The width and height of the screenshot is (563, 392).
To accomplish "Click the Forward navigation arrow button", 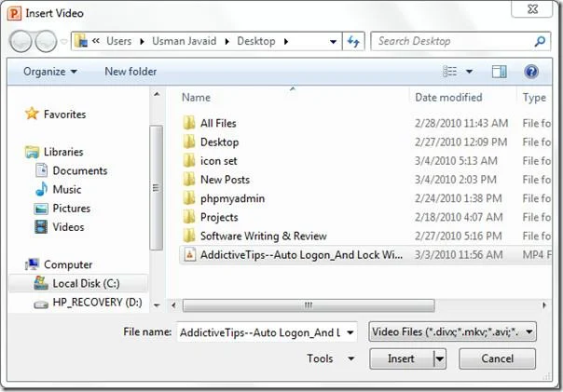I will [46, 41].
